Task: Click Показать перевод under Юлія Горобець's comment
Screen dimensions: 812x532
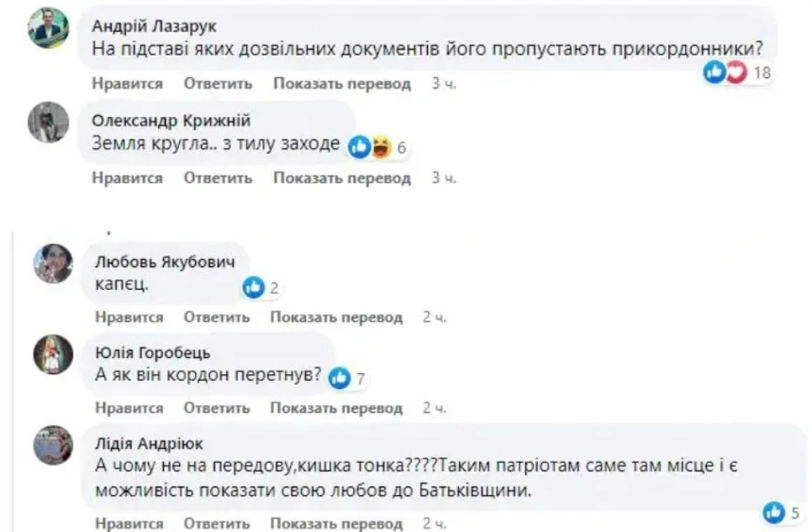Action: click(338, 409)
